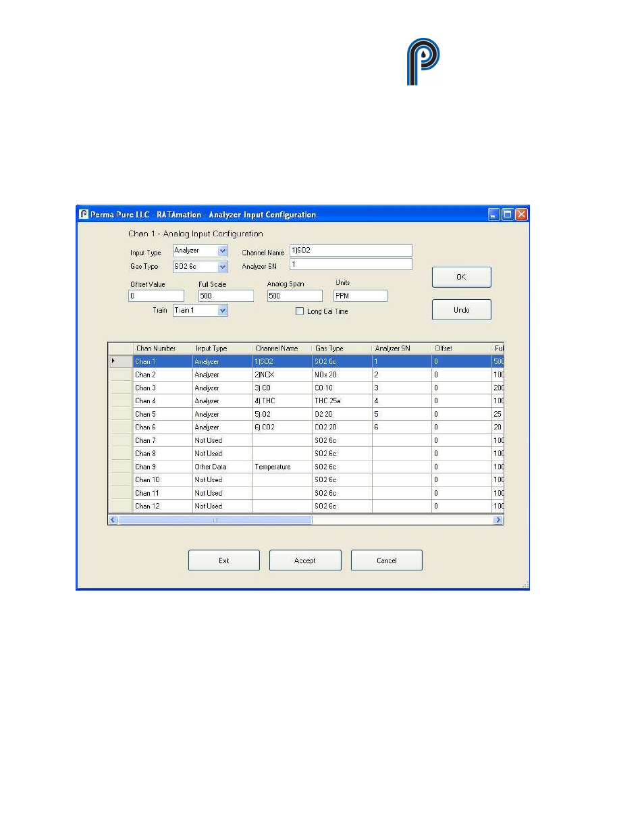The width and height of the screenshot is (644, 834).
Task: Click the Input Type column header
Action: [223, 348]
